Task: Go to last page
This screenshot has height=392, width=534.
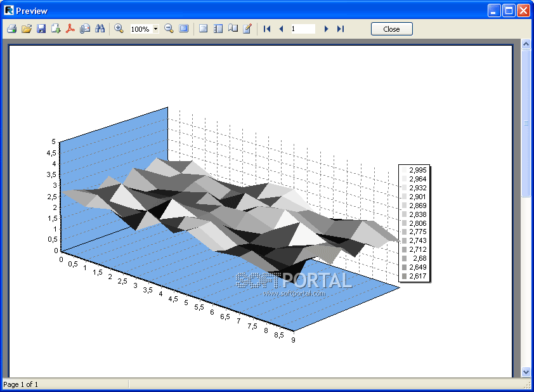Action: tap(341, 29)
